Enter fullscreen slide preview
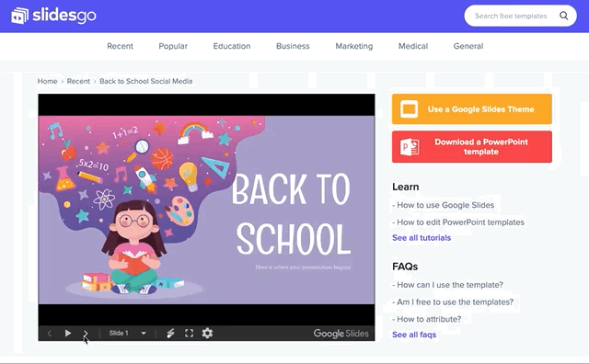Viewport: 589px width, 364px height. pyautogui.click(x=189, y=334)
